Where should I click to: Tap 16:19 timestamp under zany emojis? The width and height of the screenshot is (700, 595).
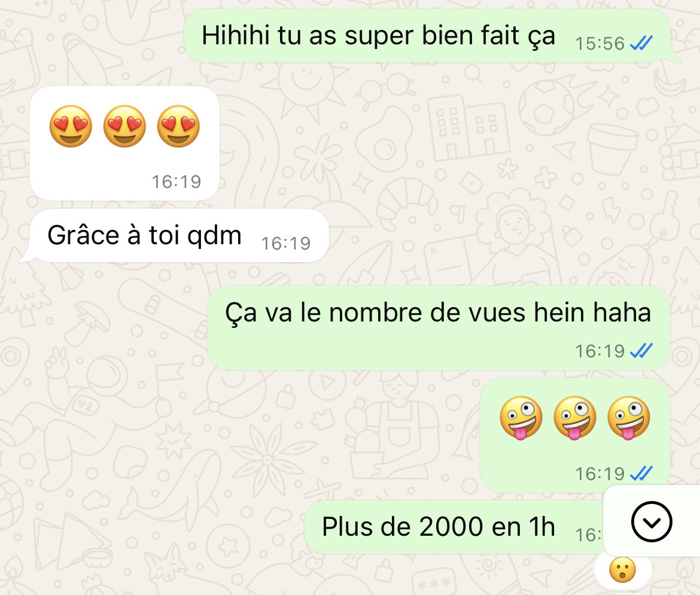point(599,474)
